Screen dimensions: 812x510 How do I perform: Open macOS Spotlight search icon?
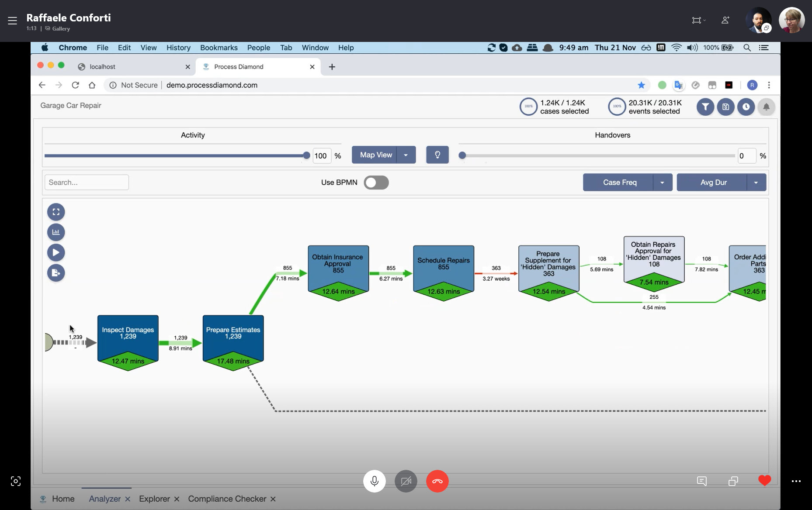click(x=747, y=48)
